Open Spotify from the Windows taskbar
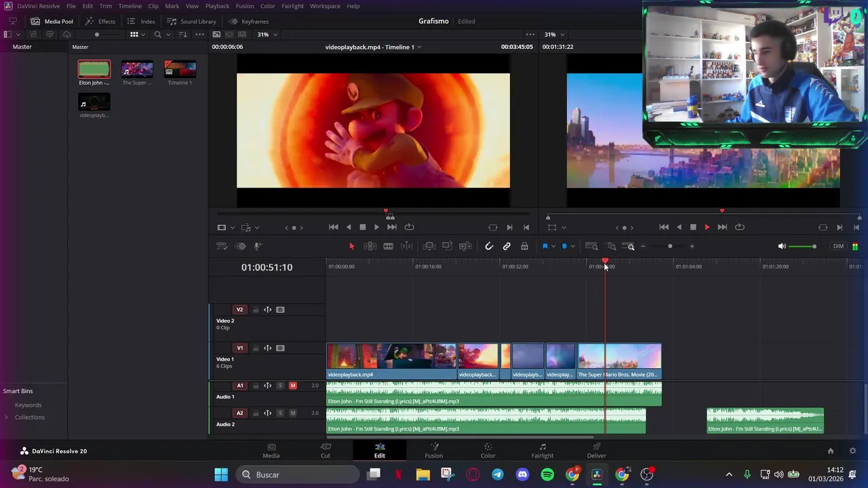This screenshot has width=868, height=488. tap(547, 474)
